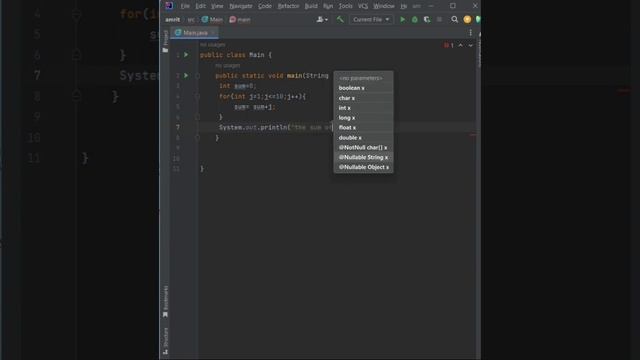Viewport: 640px width, 360px height.
Task: Collapse the main method fold marker
Action: coord(198,76)
